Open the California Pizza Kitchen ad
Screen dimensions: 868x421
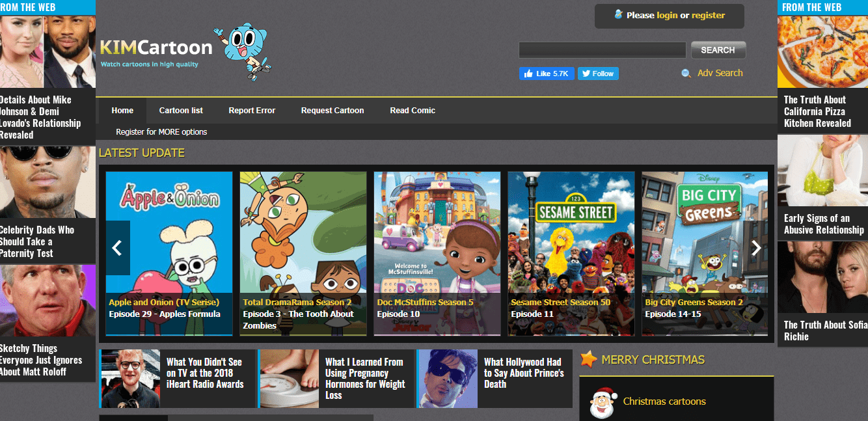point(817,111)
